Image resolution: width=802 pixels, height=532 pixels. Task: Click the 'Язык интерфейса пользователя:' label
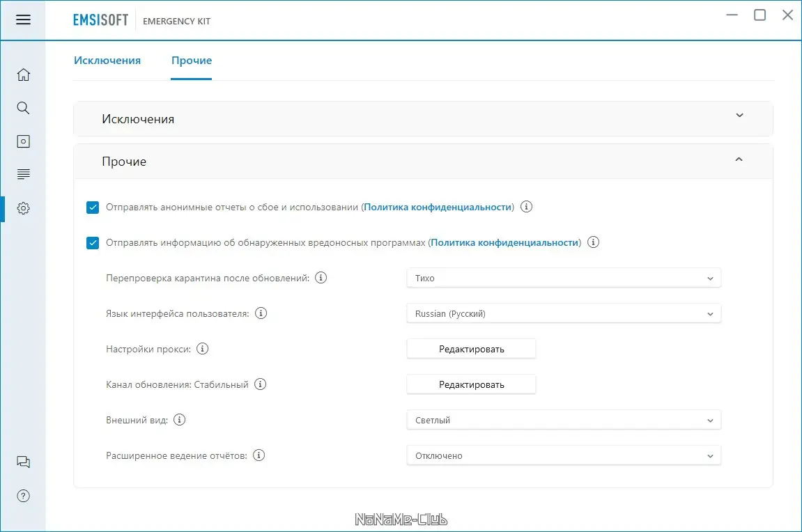click(178, 314)
